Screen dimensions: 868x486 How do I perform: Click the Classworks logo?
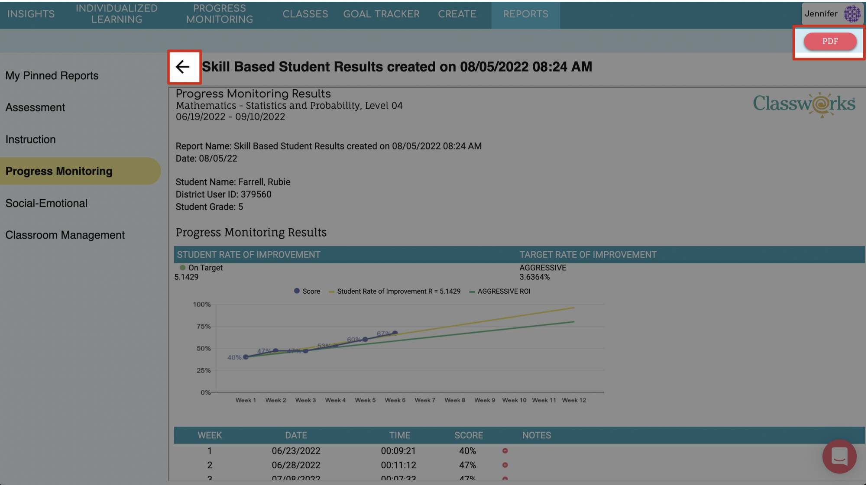pos(803,104)
